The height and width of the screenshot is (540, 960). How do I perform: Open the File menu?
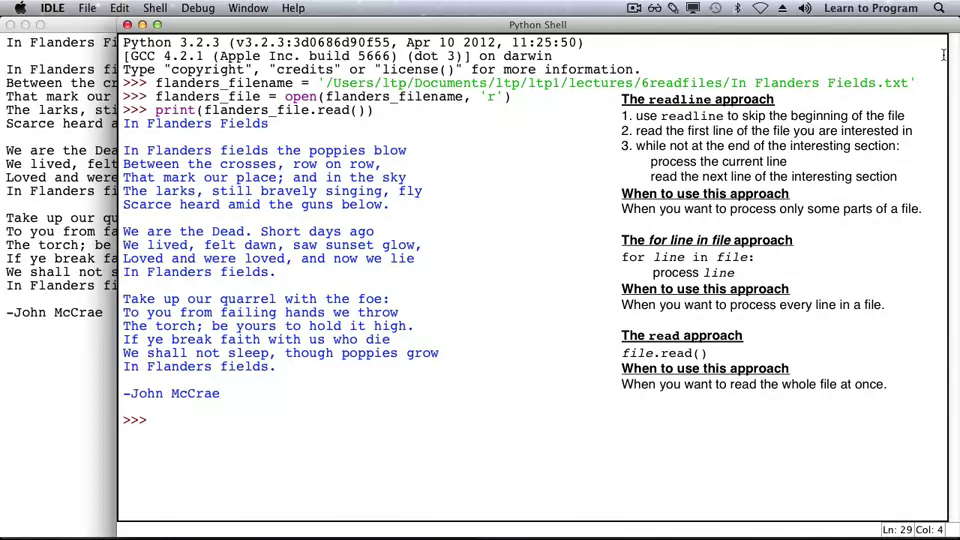(87, 8)
